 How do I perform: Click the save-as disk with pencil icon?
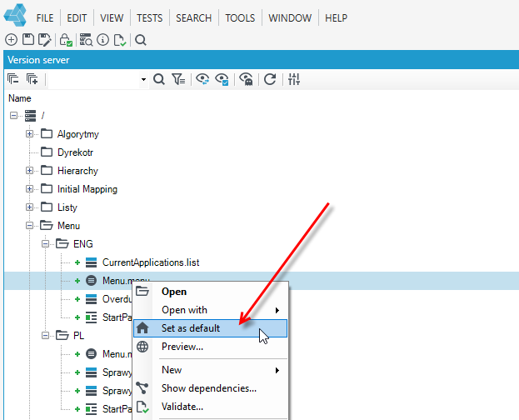pos(45,40)
